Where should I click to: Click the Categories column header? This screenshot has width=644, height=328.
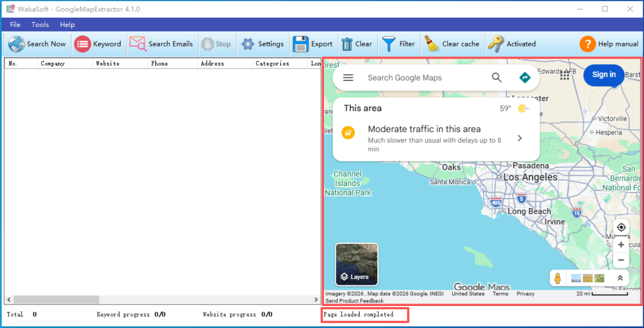[x=280, y=63]
